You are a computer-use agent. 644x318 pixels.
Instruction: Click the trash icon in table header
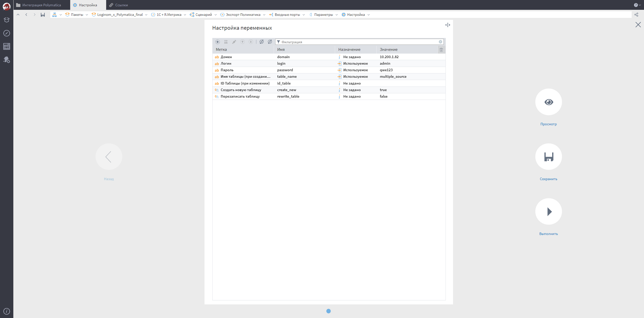[x=441, y=50]
